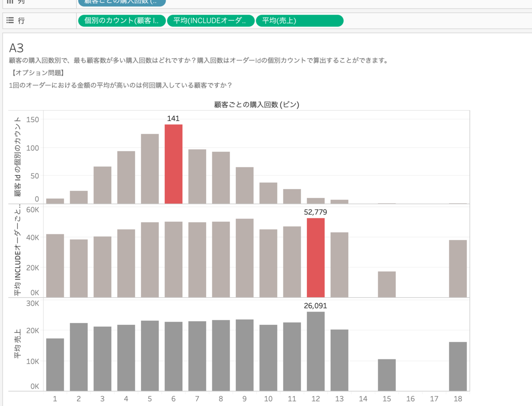Image resolution: width=532 pixels, height=406 pixels.
Task: Click the 顧客 Id の個別のカウント axis label
Action: point(18,155)
